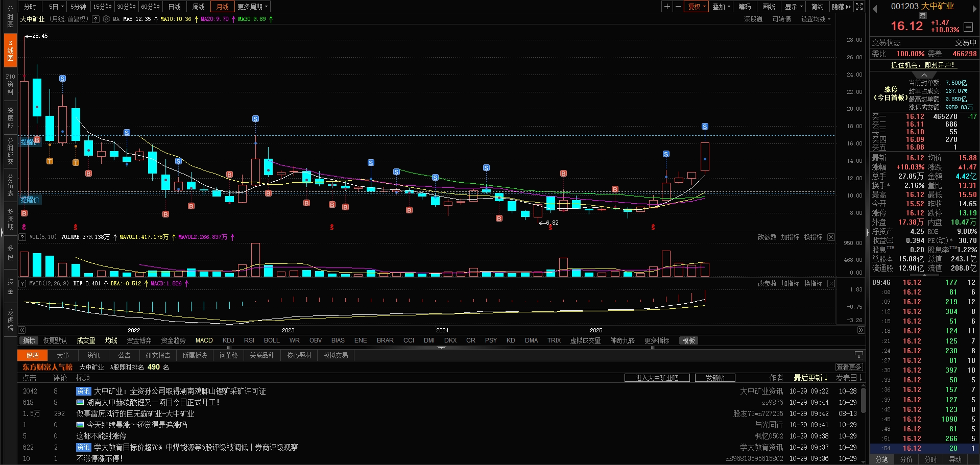Image resolution: width=980 pixels, height=465 pixels.
Task: Click 恢复默认 to restore indicators
Action: click(x=55, y=340)
